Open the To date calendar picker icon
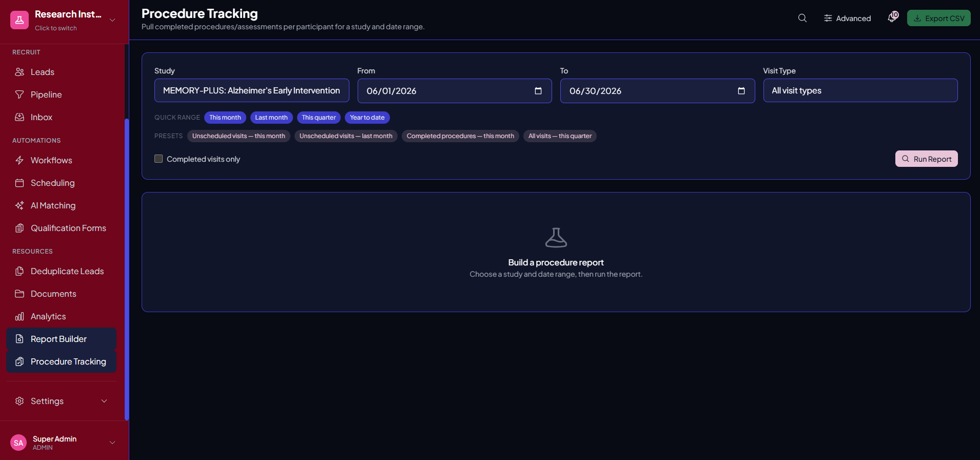The width and height of the screenshot is (980, 460). pos(741,91)
